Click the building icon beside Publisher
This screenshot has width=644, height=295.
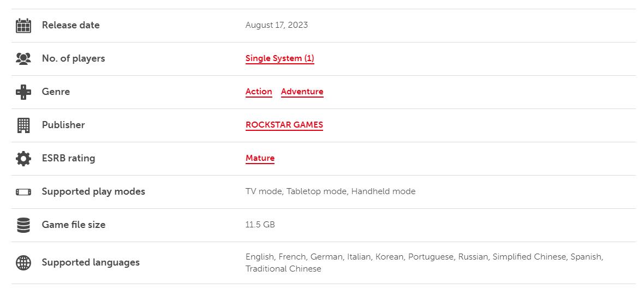point(23,125)
